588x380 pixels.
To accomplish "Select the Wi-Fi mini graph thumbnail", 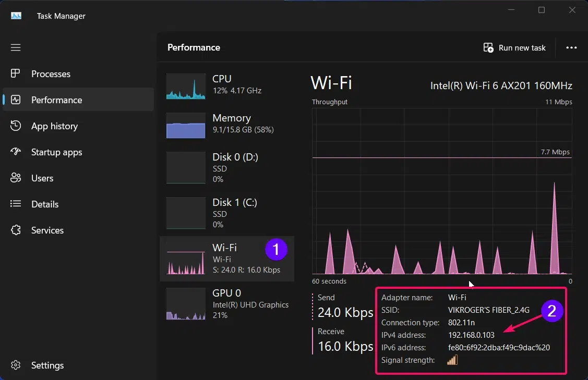I will tap(186, 259).
